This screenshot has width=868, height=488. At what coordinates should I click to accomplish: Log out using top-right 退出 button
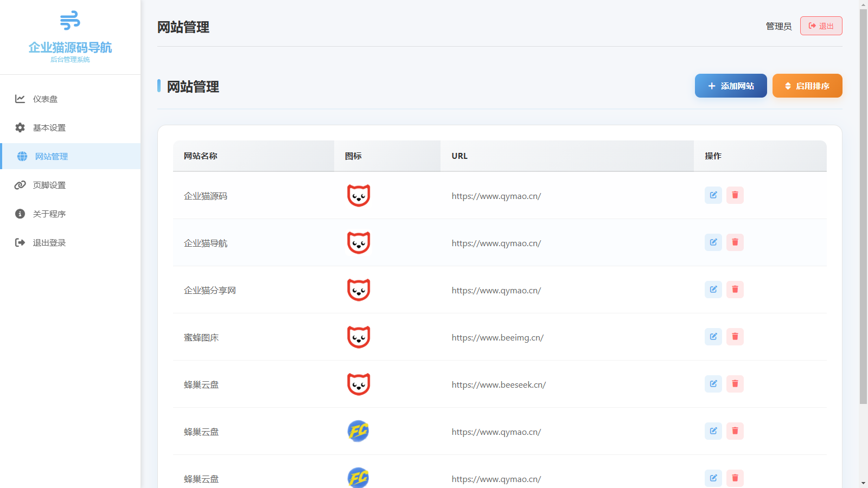tap(821, 26)
